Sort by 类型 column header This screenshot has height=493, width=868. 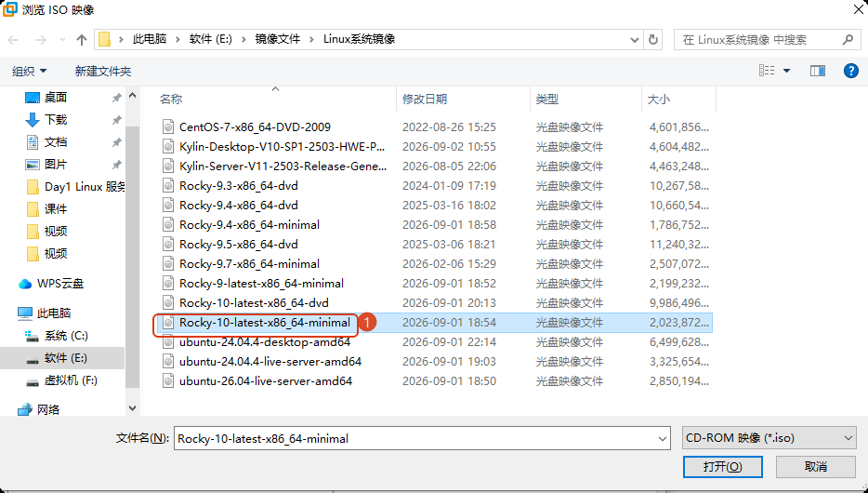point(547,100)
